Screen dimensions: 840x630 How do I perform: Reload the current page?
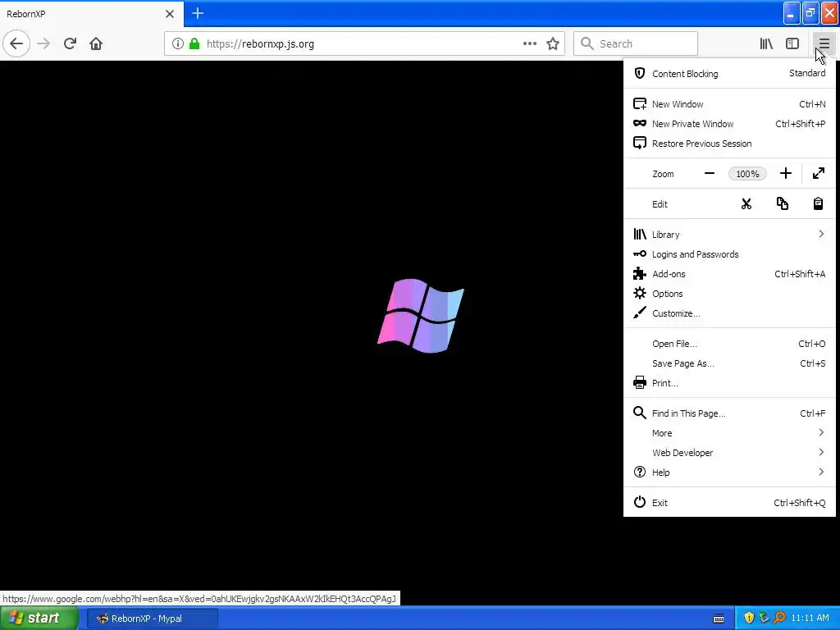pos(71,44)
